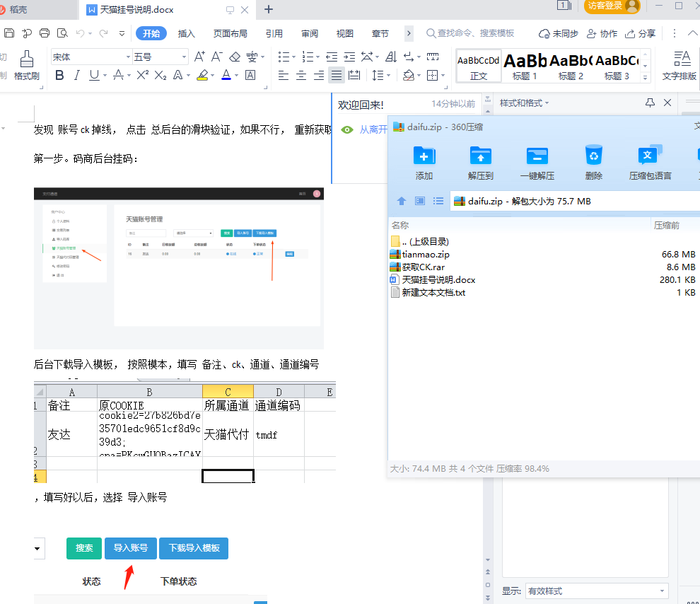
Task: Open the 审阅 ribbon tab
Action: (310, 33)
